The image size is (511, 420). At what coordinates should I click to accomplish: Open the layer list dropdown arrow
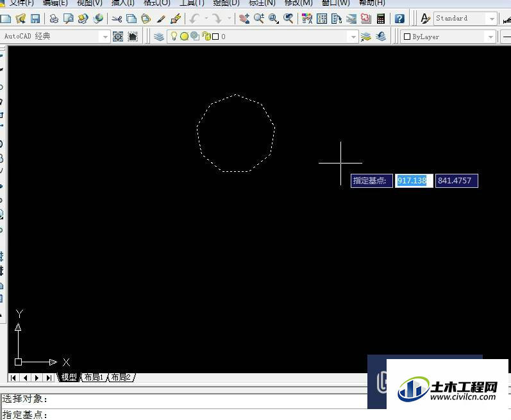353,37
